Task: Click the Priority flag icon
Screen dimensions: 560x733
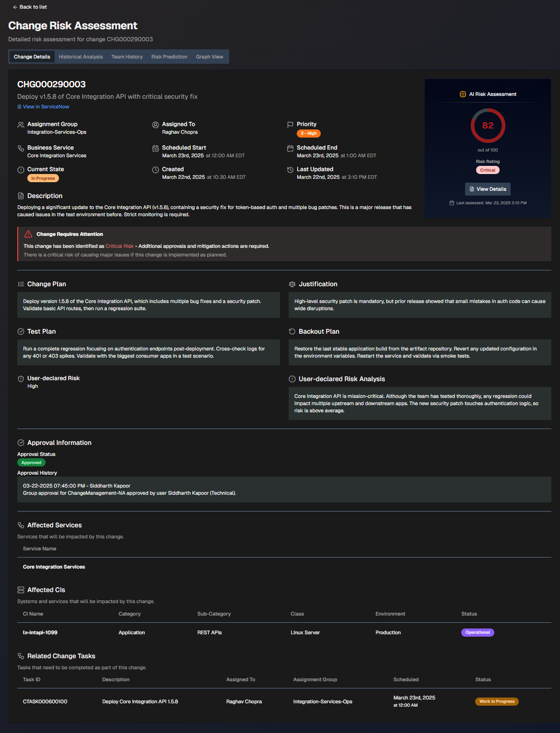Action: pyautogui.click(x=290, y=124)
